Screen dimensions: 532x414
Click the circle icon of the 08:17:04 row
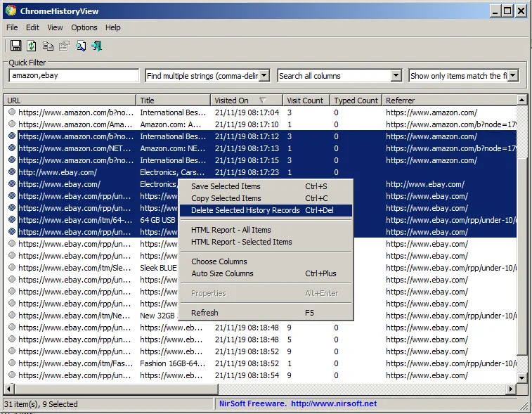12,112
